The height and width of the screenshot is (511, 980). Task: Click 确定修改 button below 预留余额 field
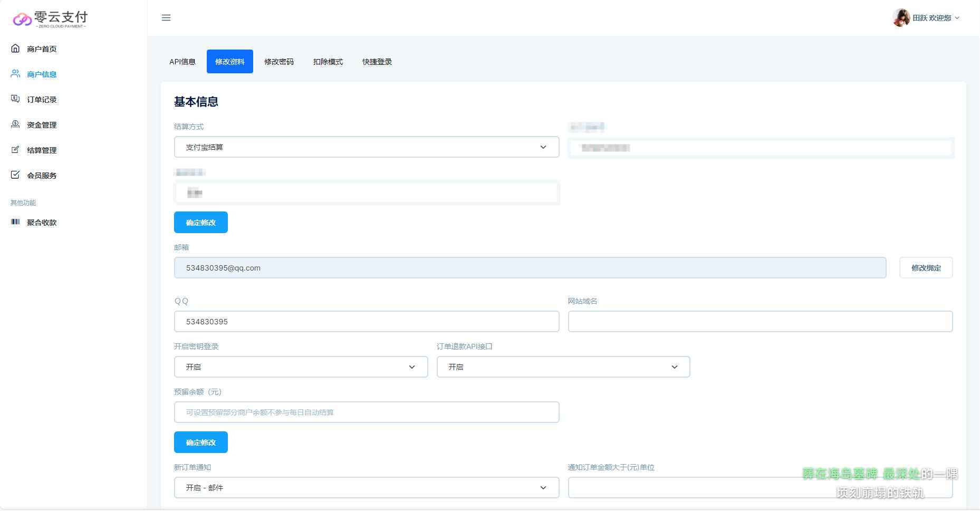(x=201, y=442)
